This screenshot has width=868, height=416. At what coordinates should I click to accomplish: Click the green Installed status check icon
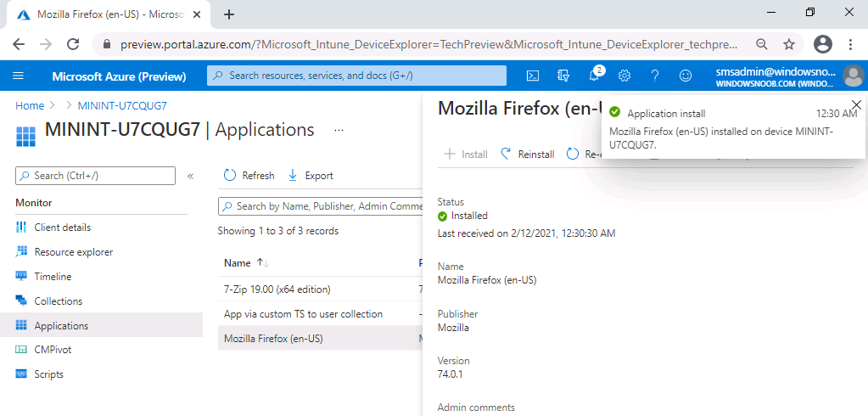(442, 216)
